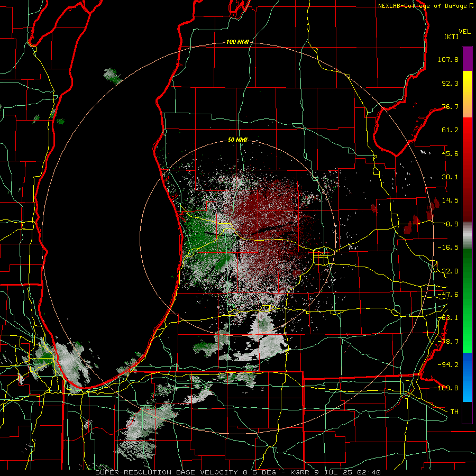Click the 14.5 legend value
The height and width of the screenshot is (476, 476).
[x=450, y=200]
